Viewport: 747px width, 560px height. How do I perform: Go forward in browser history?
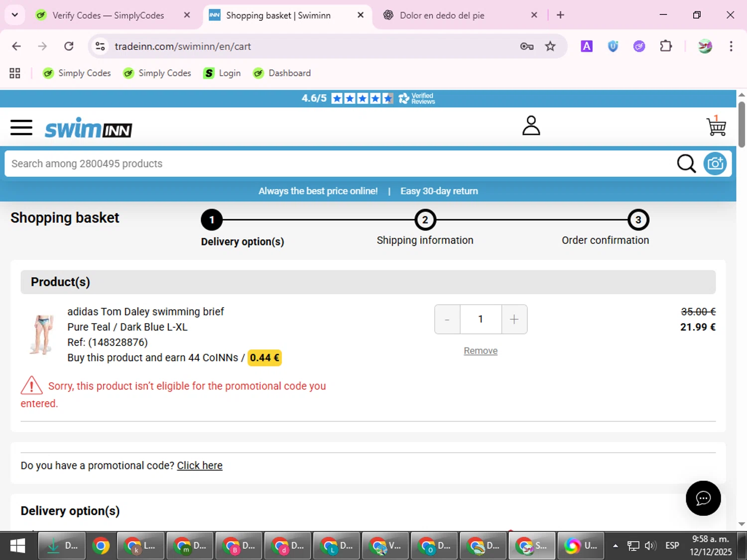42,46
